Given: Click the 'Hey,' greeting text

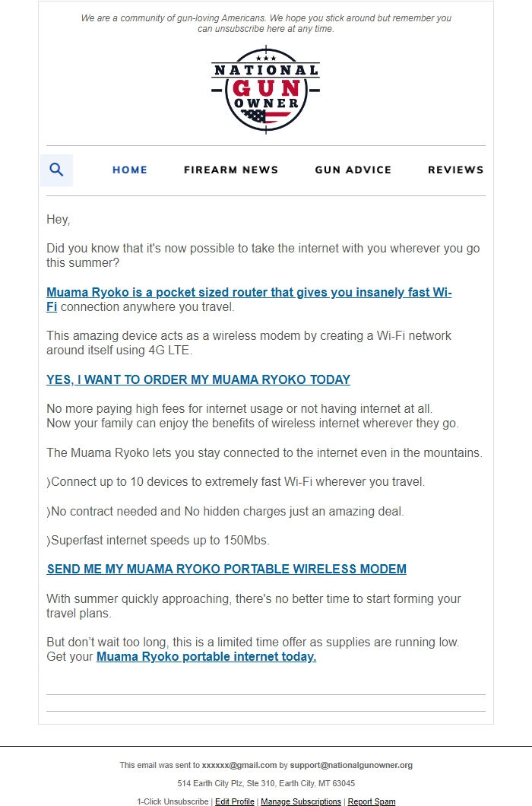Looking at the screenshot, I should pyautogui.click(x=58, y=220).
